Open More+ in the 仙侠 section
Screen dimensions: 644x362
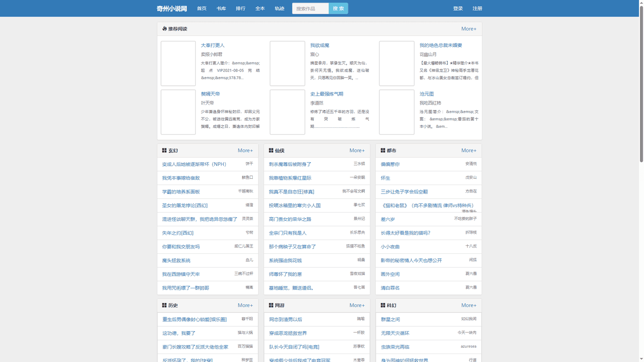coord(357,151)
